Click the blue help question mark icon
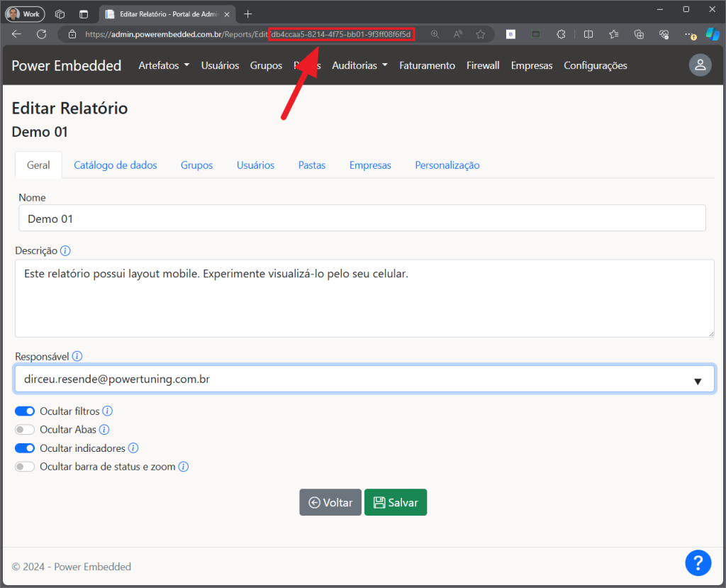 (698, 563)
